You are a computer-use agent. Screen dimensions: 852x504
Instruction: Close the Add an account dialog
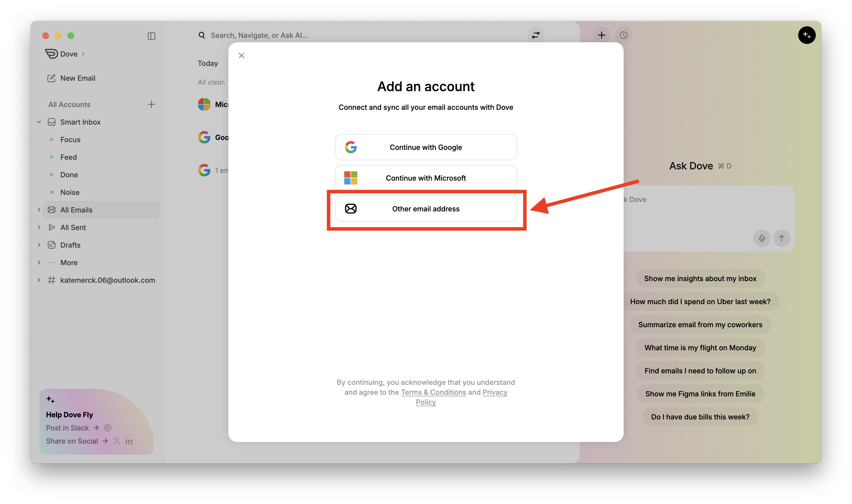[242, 55]
